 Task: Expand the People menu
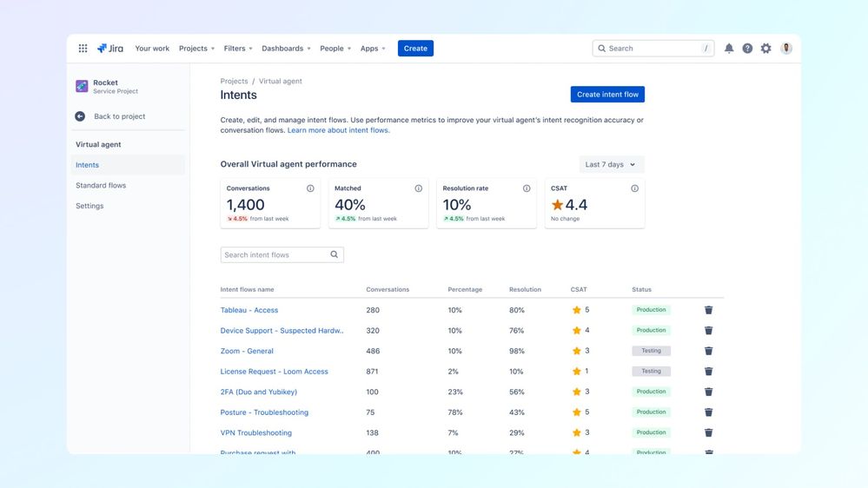tap(335, 48)
